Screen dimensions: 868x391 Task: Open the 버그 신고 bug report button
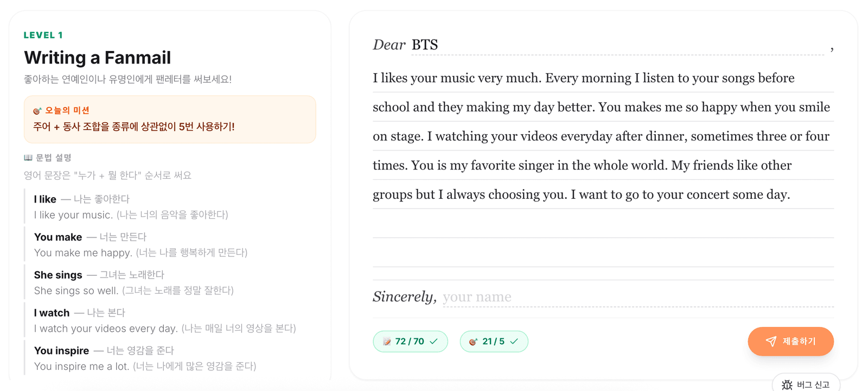point(806,384)
